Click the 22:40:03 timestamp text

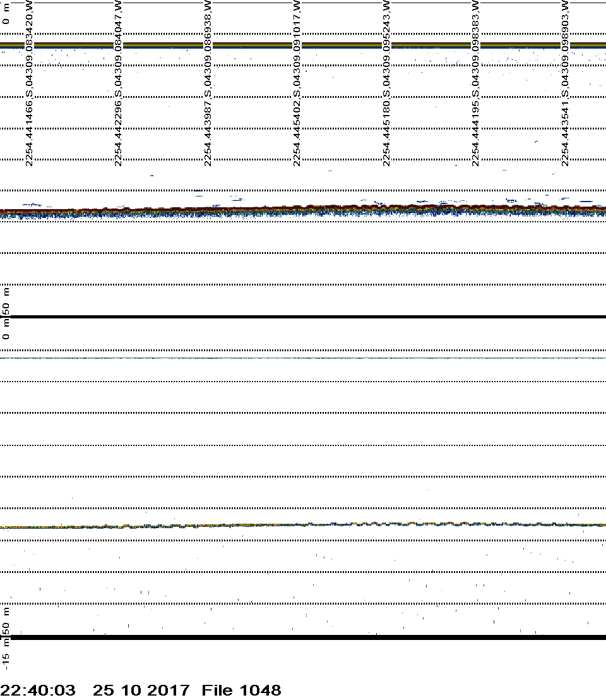(38, 691)
